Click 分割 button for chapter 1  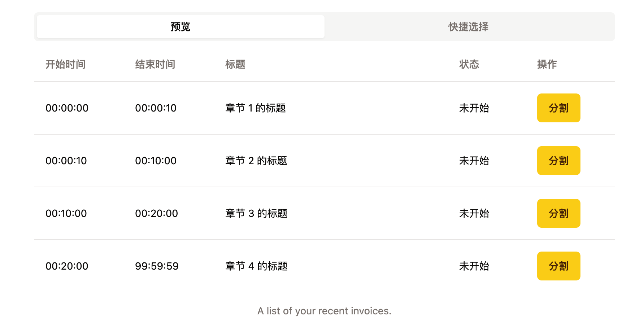click(558, 108)
